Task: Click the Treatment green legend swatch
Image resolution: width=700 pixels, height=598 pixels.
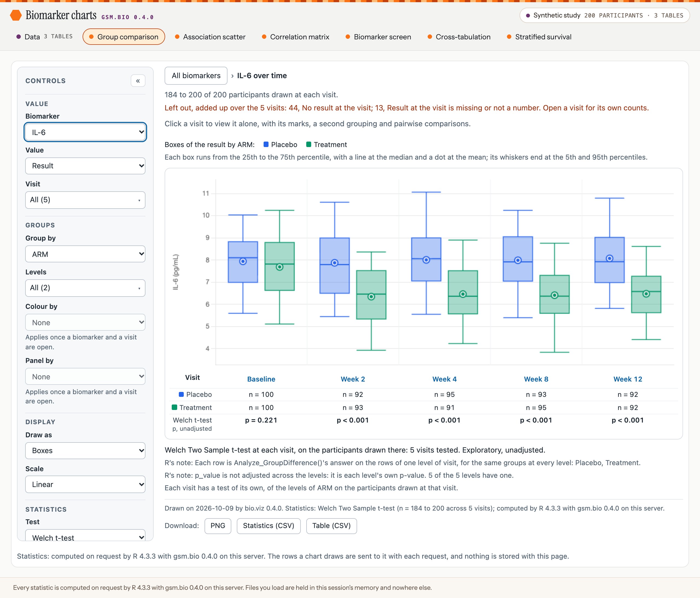Action: click(308, 145)
